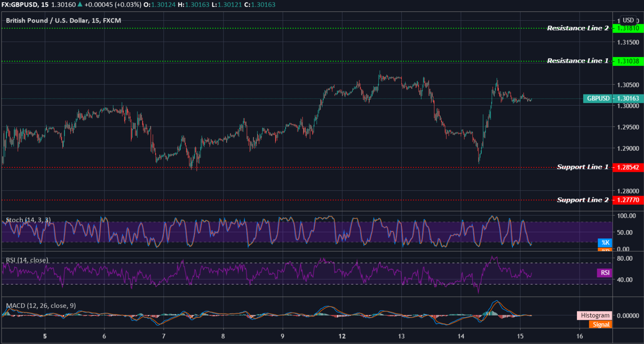Screen dimensions: 644x344
Task: Click the 50.00 stochastic scale value
Action: pyautogui.click(x=625, y=233)
